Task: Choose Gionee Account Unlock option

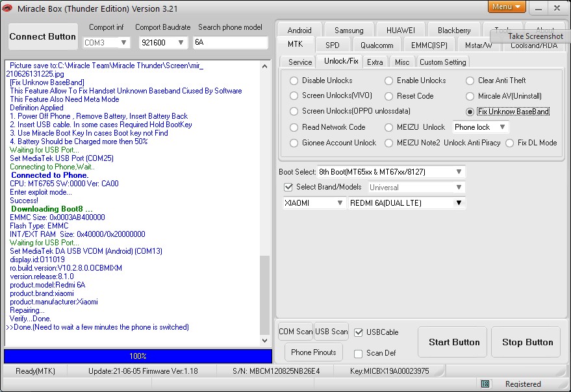Action: click(x=294, y=143)
